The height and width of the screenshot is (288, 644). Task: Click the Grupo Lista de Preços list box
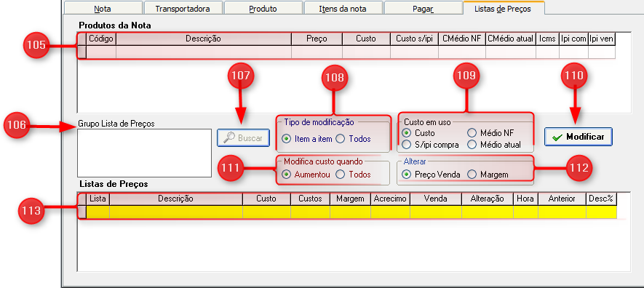[x=144, y=153]
